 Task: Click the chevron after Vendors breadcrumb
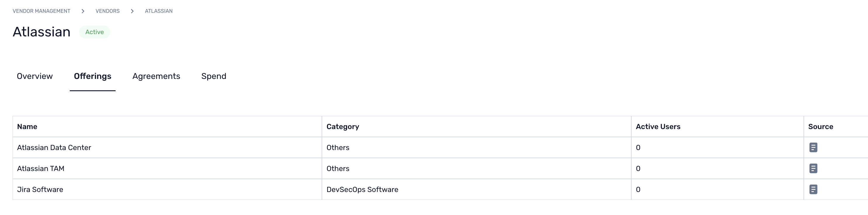click(x=133, y=11)
